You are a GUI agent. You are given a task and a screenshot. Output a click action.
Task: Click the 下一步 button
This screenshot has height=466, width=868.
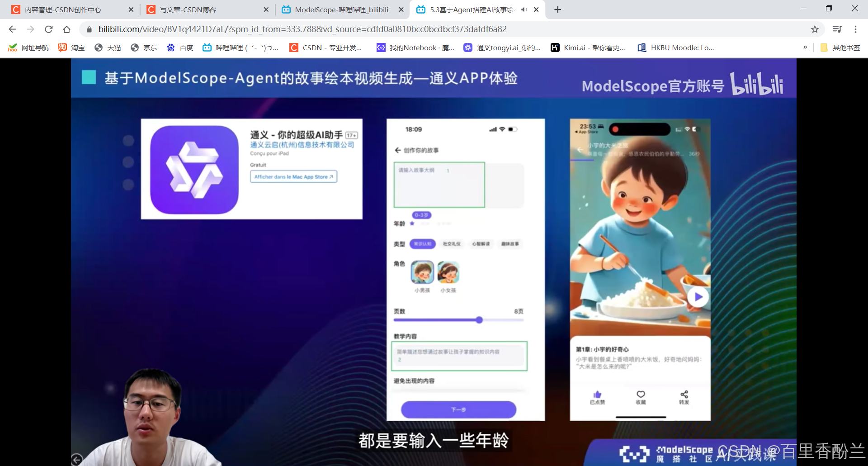point(458,409)
